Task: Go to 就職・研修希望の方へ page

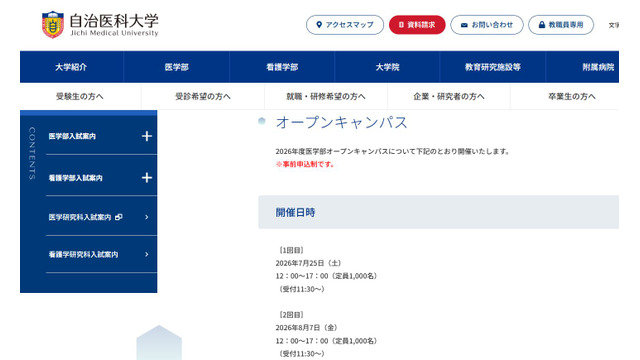Action: click(x=326, y=96)
